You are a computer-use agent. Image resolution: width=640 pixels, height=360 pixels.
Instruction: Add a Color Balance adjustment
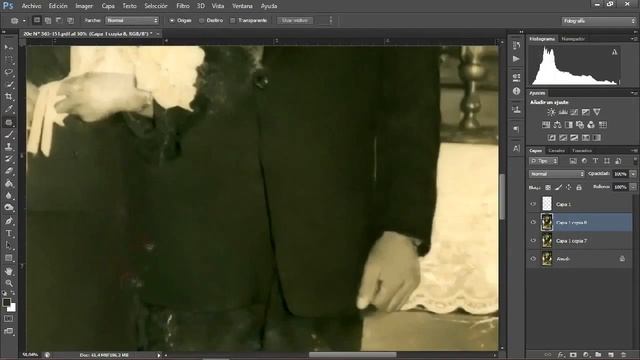pyautogui.click(x=557, y=125)
